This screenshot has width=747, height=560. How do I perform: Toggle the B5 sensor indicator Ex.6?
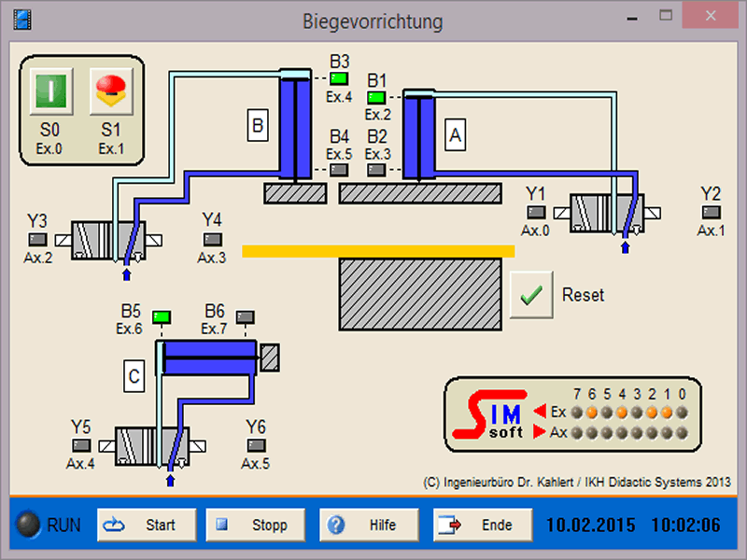(161, 315)
